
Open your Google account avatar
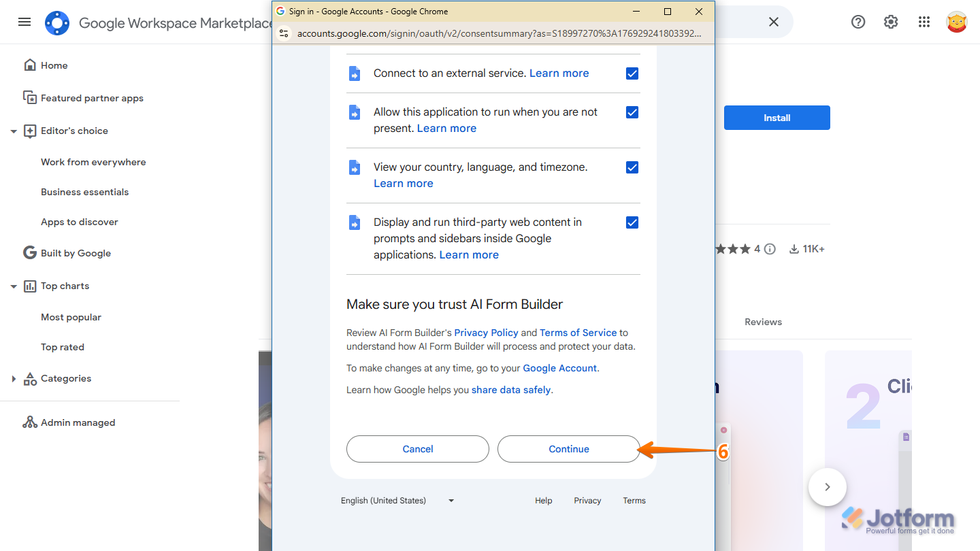click(x=957, y=22)
